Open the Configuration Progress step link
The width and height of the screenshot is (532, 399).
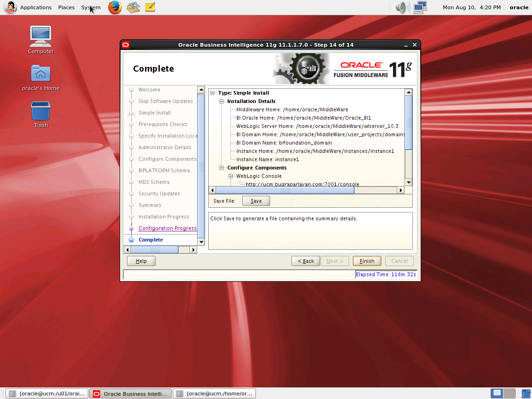coord(167,228)
